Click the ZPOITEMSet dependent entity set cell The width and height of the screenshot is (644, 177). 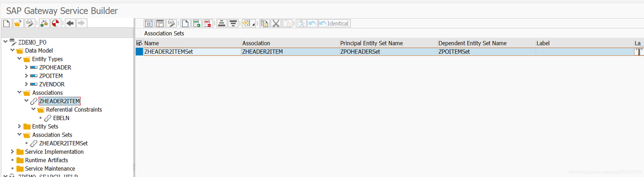tap(486, 52)
